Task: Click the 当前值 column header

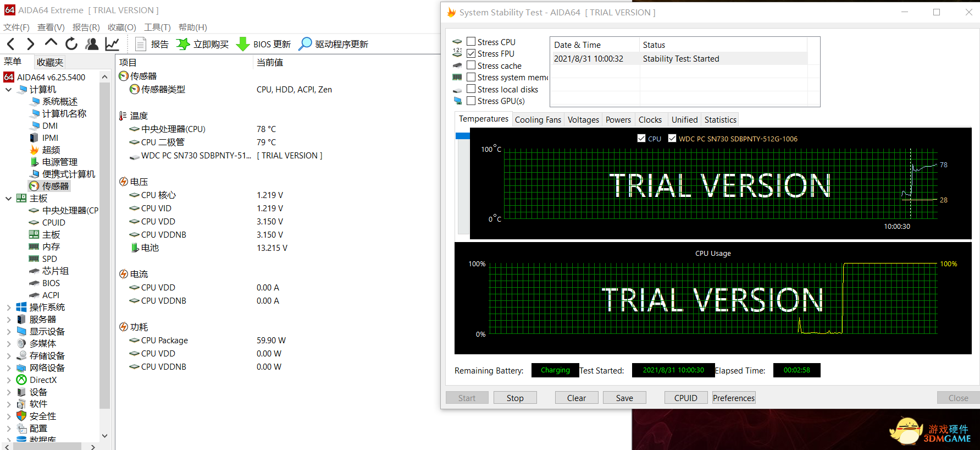Action: point(270,63)
